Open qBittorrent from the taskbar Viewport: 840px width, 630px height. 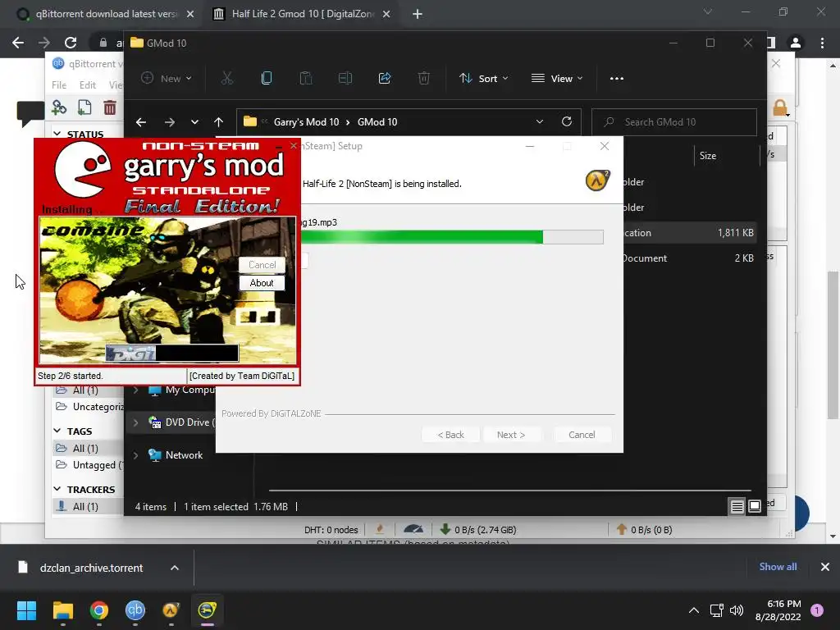(x=135, y=610)
